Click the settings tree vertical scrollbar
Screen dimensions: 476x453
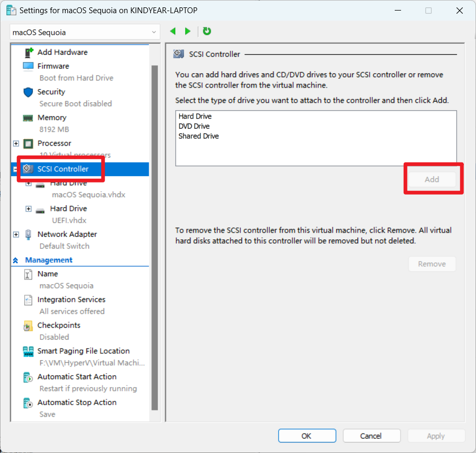click(x=155, y=237)
